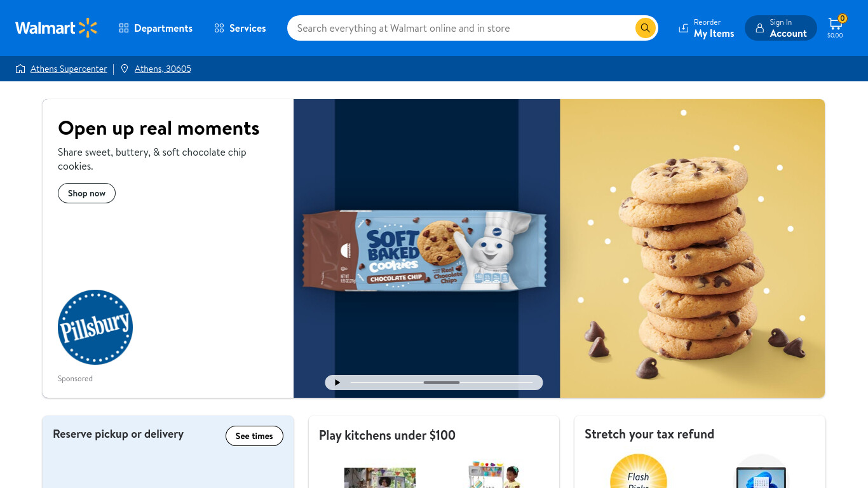
Task: Click the video progress bar
Action: coord(442,383)
